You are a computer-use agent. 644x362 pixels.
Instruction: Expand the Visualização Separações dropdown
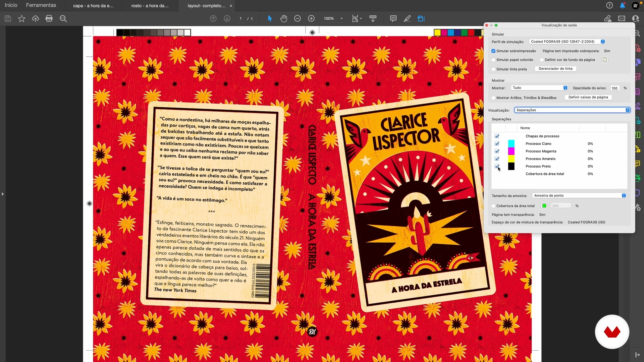click(572, 110)
